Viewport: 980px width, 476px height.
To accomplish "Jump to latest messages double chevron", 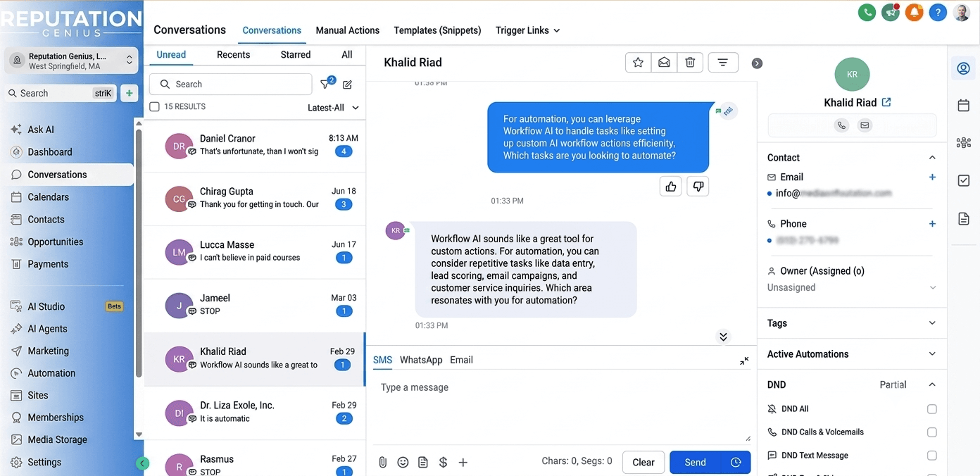I will (x=723, y=337).
